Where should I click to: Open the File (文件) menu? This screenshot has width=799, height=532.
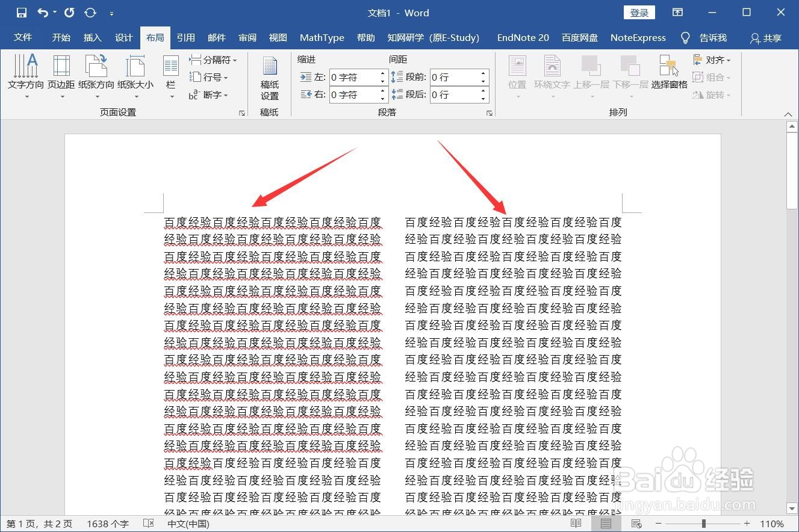click(23, 37)
